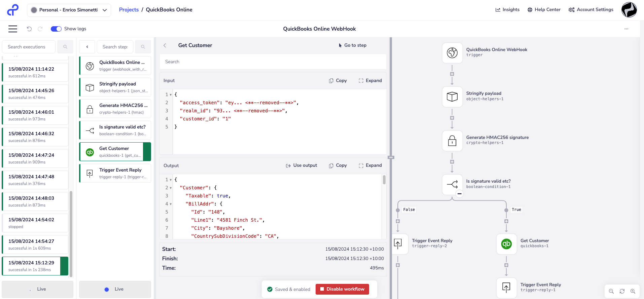
Task: Toggle the Show logs switch
Action: click(x=56, y=29)
